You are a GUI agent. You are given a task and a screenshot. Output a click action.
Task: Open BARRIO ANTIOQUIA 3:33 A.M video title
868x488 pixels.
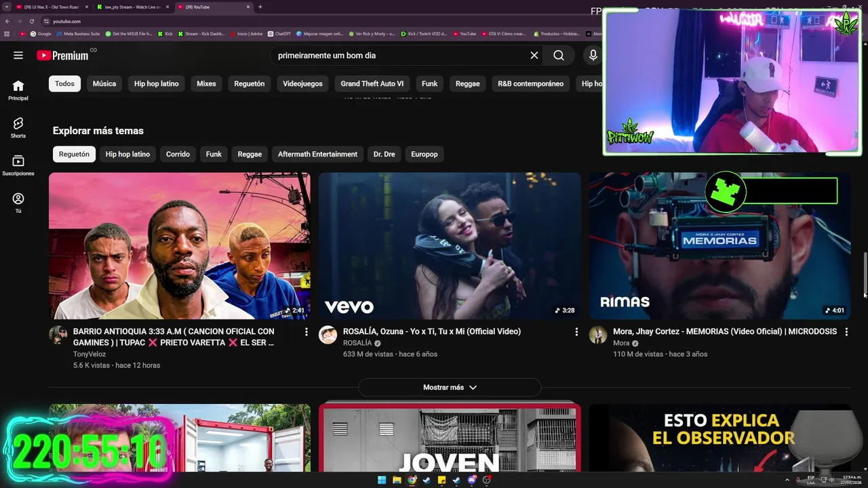pyautogui.click(x=174, y=337)
